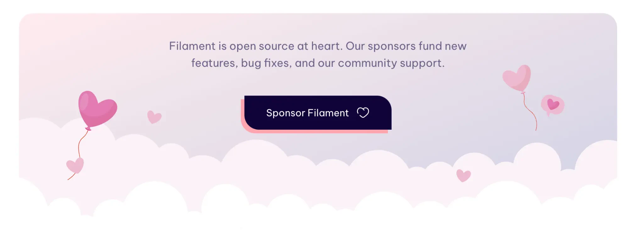Viewport: 644px width, 249px height.
Task: Click the word 'Filament' in the description
Action: pos(192,46)
